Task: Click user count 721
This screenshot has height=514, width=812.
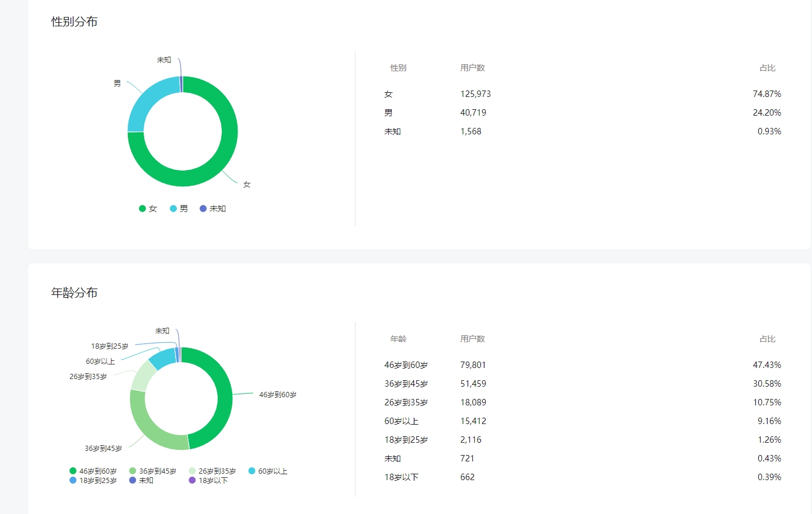Action: pyautogui.click(x=467, y=459)
